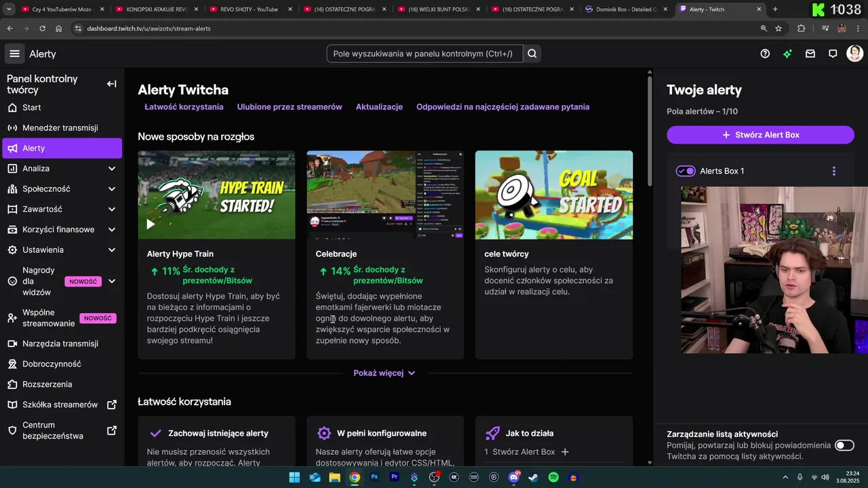Image resolution: width=868 pixels, height=488 pixels.
Task: Open Windows Start menu
Action: (294, 477)
